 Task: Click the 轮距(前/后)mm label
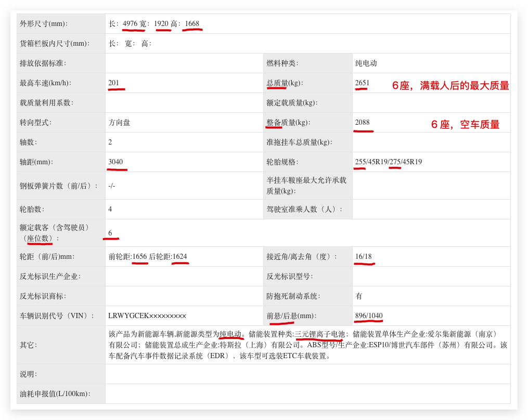pos(47,257)
